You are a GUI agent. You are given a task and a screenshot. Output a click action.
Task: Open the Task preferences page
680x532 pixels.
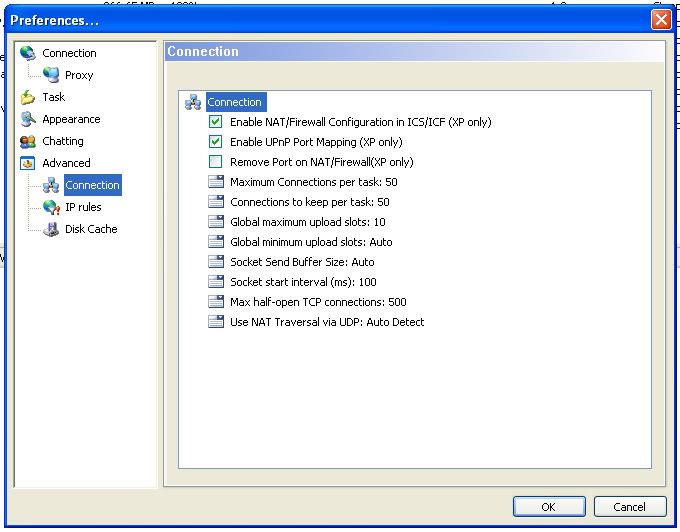pos(54,97)
